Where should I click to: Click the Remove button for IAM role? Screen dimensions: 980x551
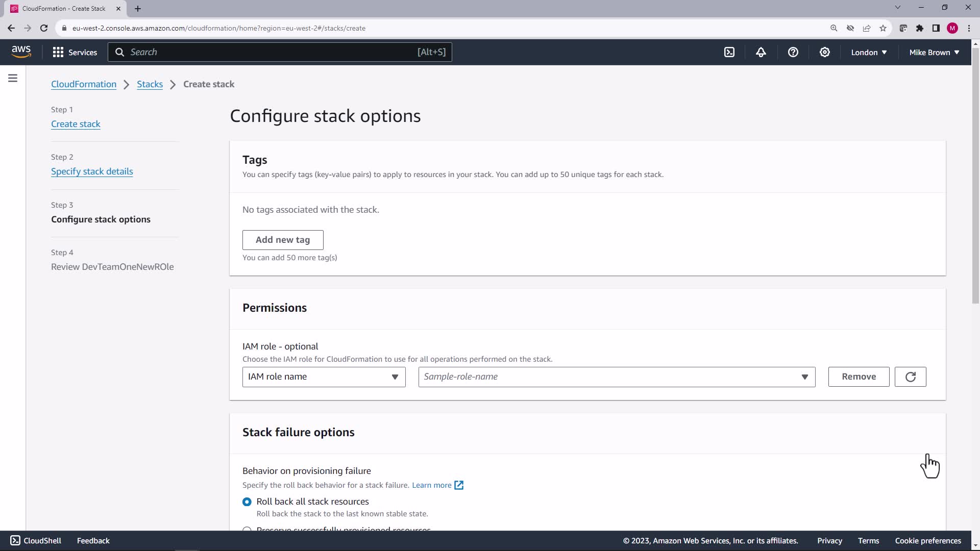point(859,377)
